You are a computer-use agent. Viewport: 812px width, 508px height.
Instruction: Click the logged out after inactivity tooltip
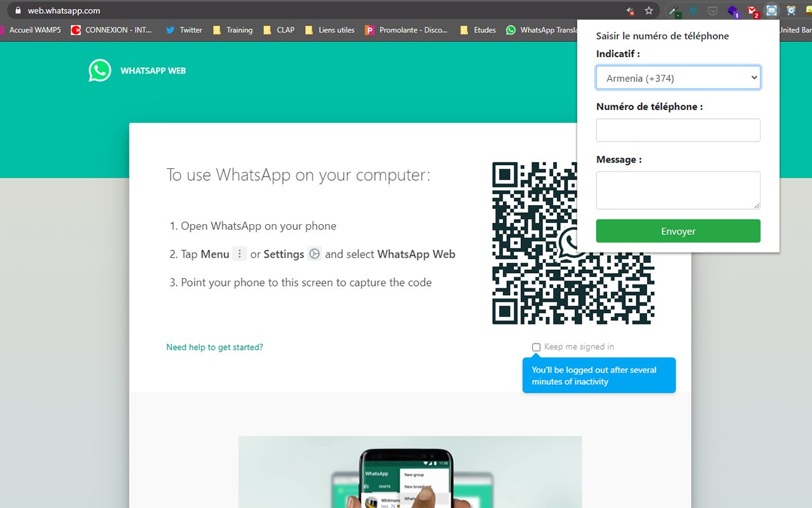(599, 375)
